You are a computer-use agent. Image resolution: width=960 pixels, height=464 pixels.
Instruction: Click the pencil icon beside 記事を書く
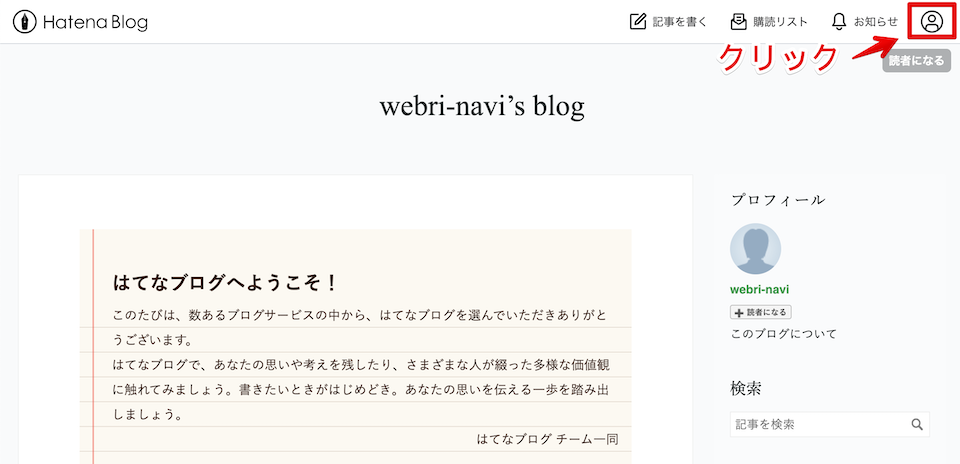pyautogui.click(x=638, y=21)
